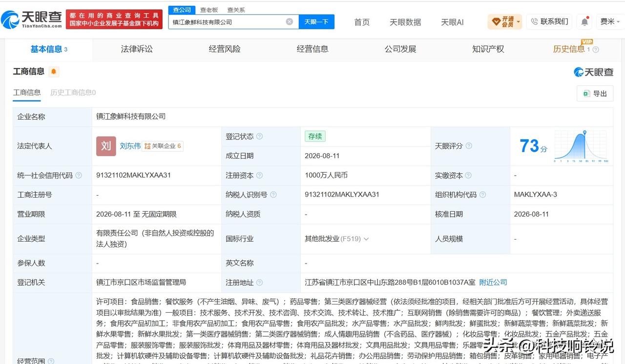Click organization code MAKLYXAA-3
This screenshot has width=625, height=364.
536,195
